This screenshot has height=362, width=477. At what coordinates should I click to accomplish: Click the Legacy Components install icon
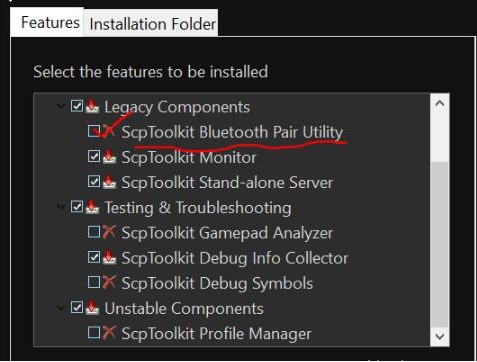pos(92,107)
